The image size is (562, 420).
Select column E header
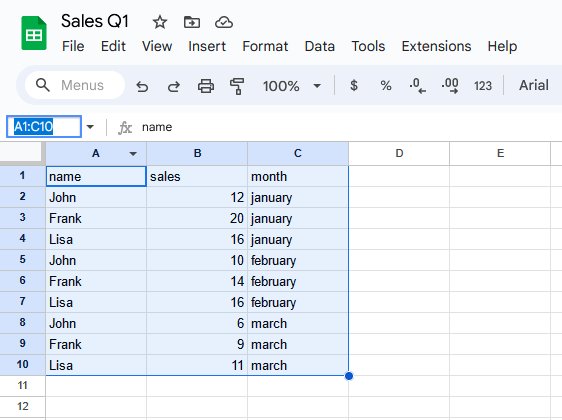point(500,154)
